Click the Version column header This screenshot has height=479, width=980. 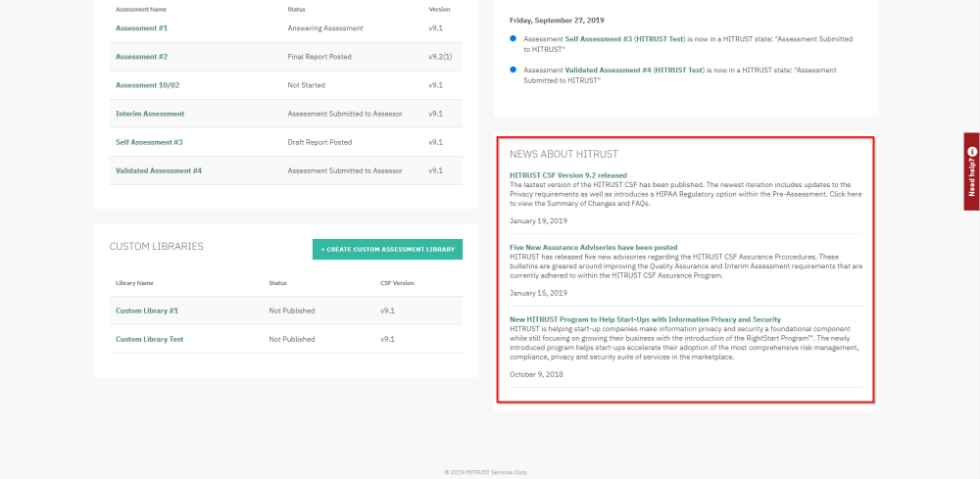(x=439, y=10)
